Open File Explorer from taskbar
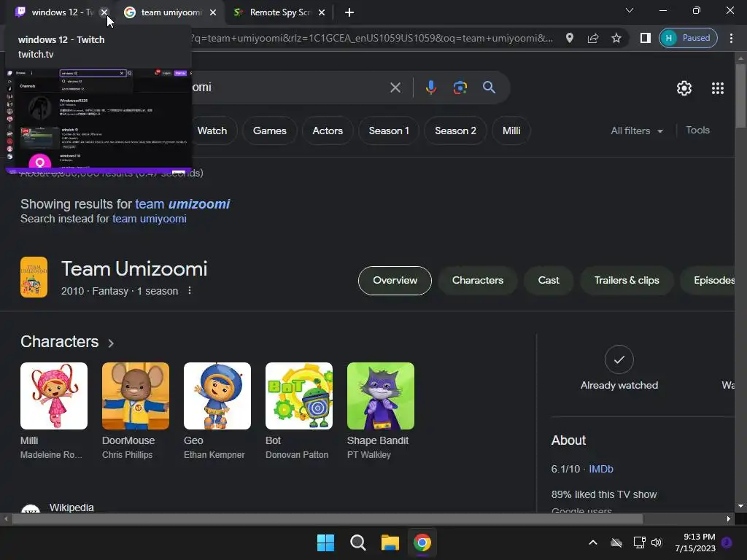Image resolution: width=747 pixels, height=560 pixels. (390, 542)
